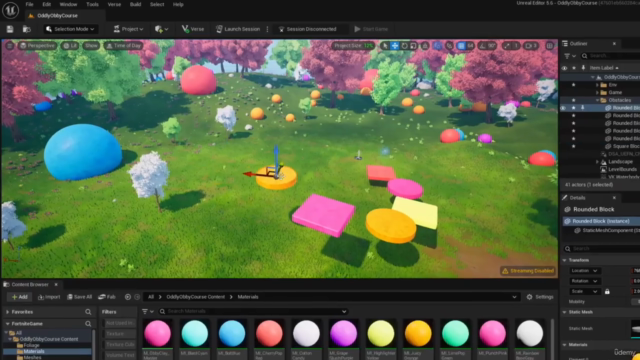Click the FortniteGame search magnifier icon
This screenshot has height=360, width=640.
pyautogui.click(x=88, y=324)
